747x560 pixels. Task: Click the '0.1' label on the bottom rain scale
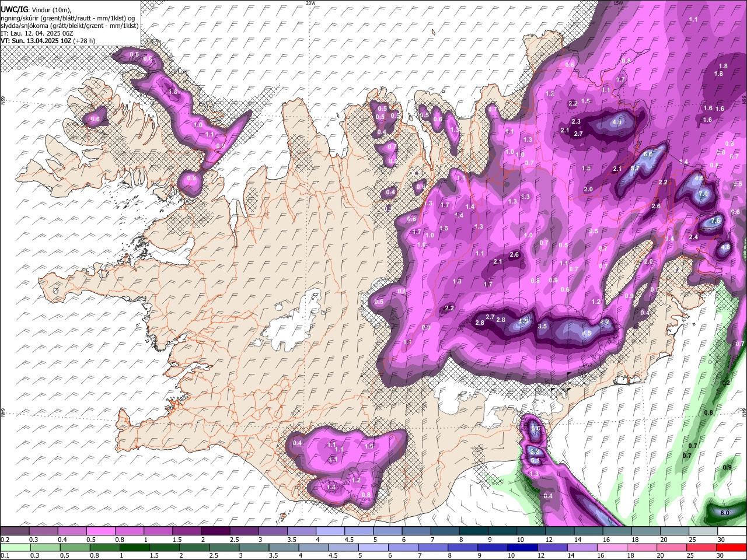5,555
